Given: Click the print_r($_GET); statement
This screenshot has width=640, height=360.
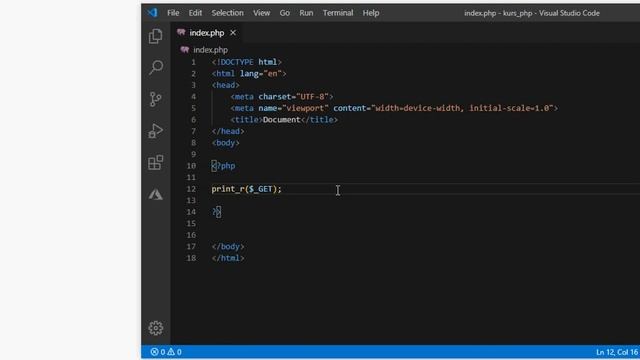Looking at the screenshot, I should 247,189.
